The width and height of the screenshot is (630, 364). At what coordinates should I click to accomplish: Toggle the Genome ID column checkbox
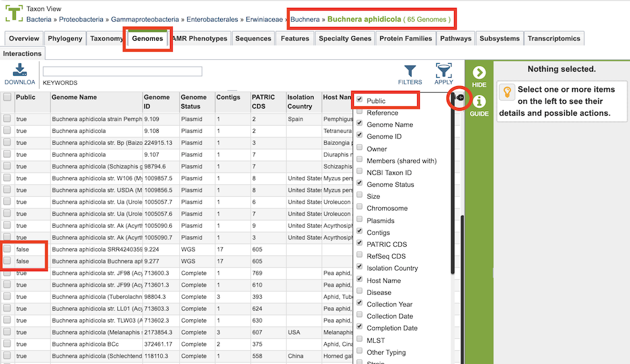click(360, 135)
